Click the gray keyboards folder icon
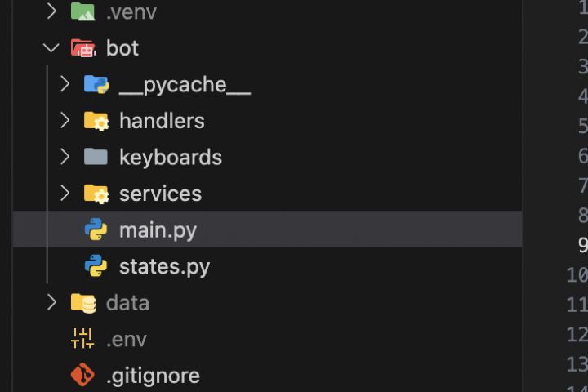 96,157
